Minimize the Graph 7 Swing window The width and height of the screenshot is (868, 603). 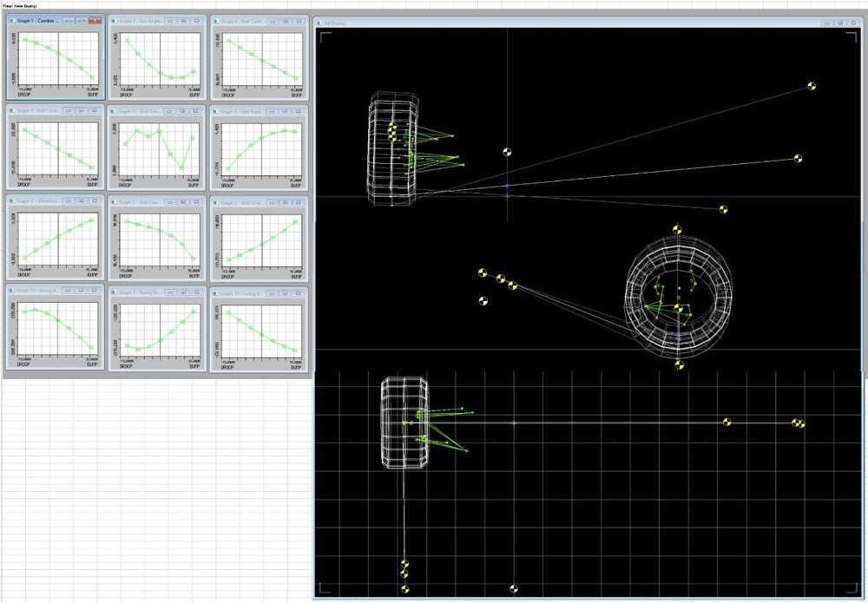click(x=171, y=293)
